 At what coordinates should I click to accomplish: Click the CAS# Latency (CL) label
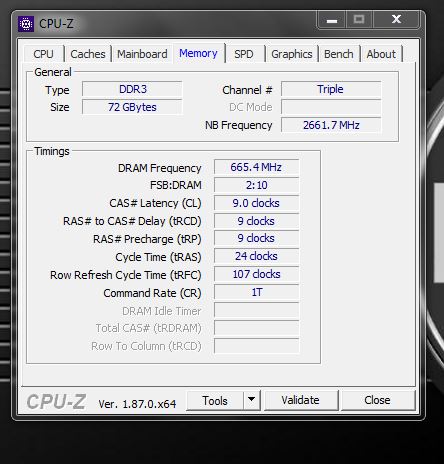155,203
